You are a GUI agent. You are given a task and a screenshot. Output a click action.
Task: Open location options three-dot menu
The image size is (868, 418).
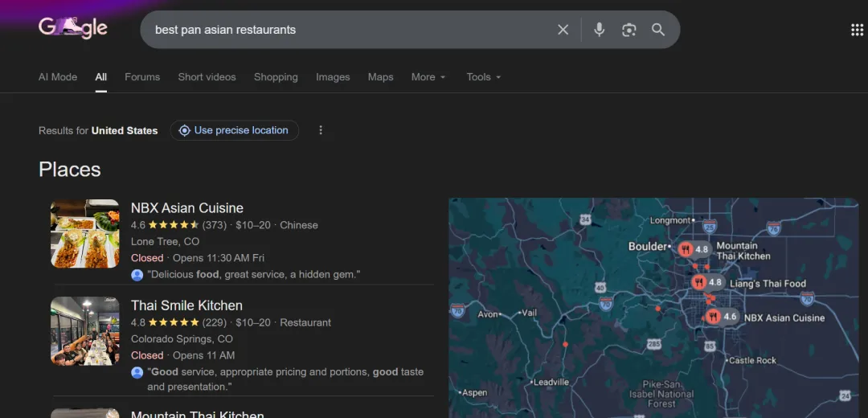[321, 130]
